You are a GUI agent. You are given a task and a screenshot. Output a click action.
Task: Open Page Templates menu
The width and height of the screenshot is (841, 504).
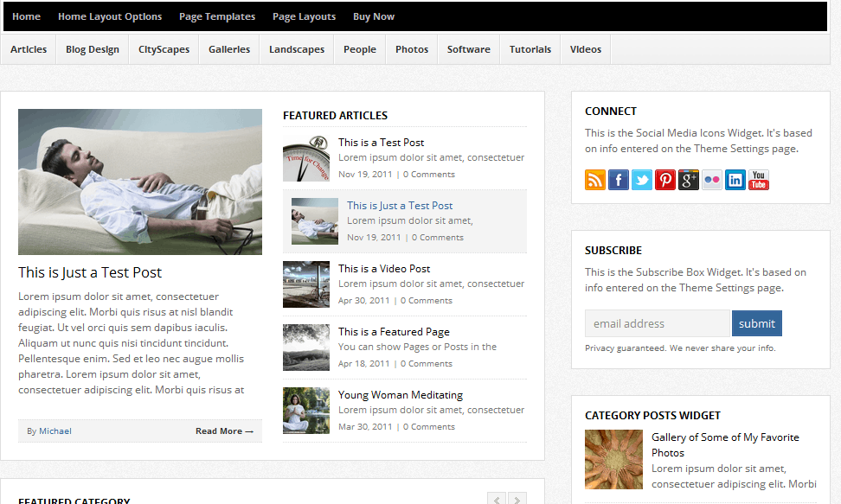click(x=217, y=16)
